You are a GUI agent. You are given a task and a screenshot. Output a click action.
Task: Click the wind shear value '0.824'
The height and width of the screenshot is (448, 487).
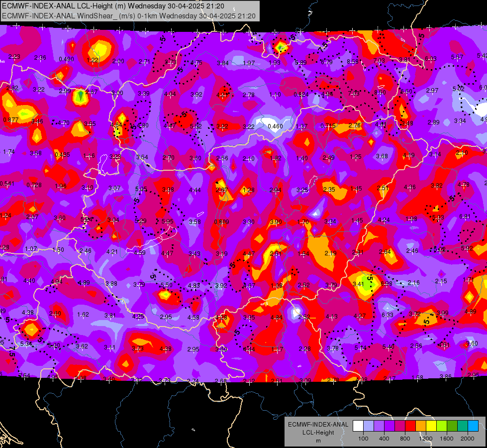tap(301, 94)
